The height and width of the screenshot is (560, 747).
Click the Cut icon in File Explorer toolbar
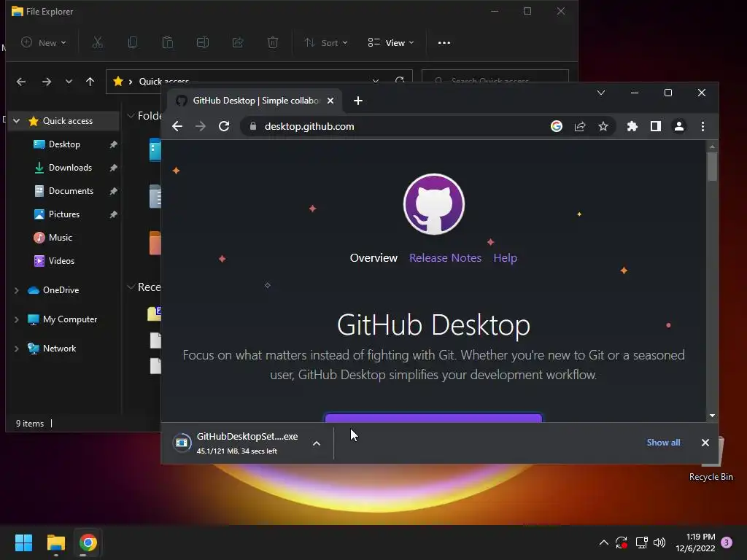(97, 43)
